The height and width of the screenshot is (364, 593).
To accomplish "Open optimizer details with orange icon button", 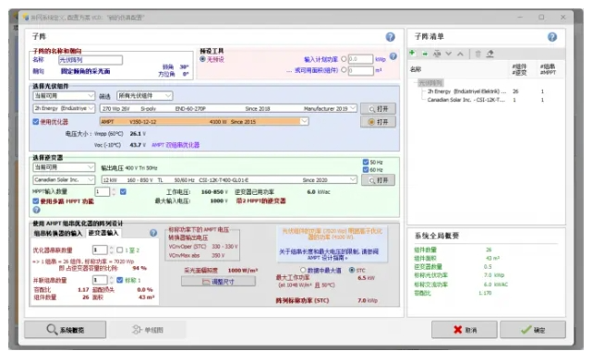I will 378,121.
